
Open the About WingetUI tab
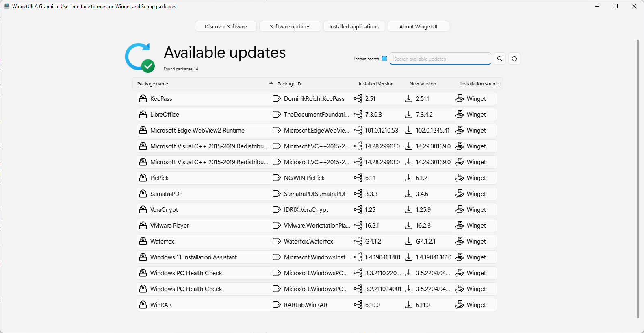418,26
